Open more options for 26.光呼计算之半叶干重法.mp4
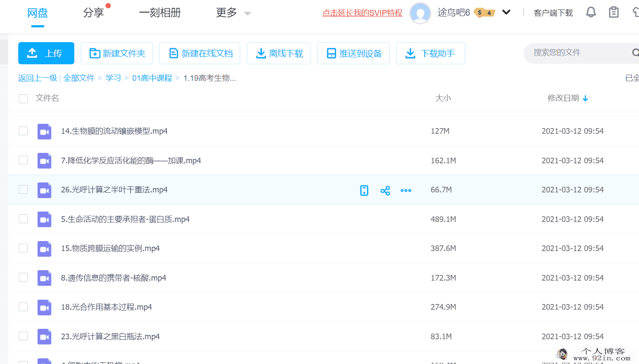This screenshot has height=364, width=639. tap(406, 190)
